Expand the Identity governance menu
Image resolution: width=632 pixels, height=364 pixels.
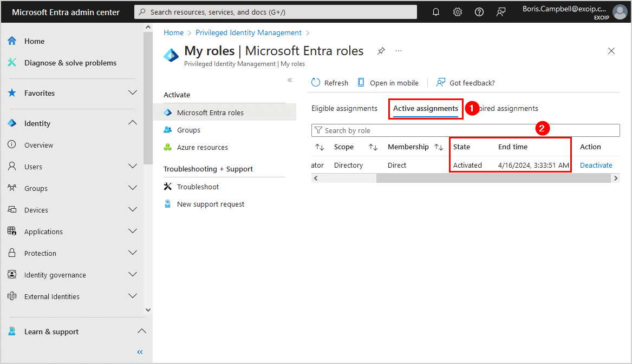click(x=133, y=275)
